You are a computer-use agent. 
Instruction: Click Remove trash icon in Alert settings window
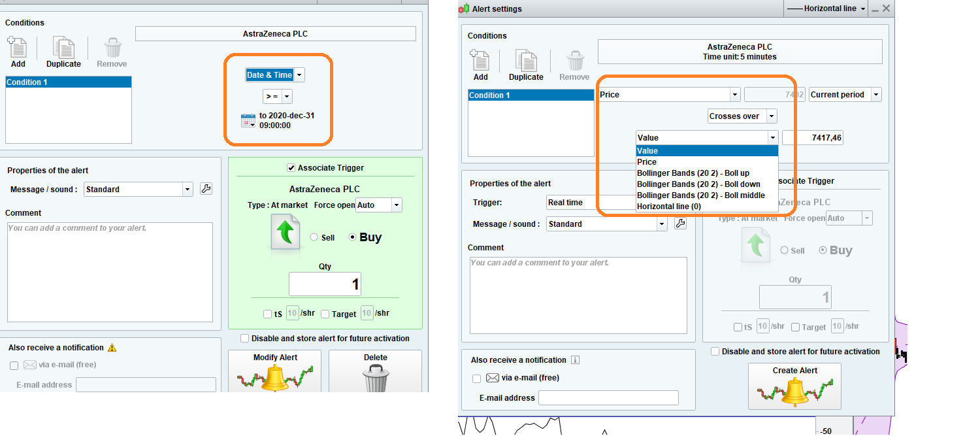575,61
